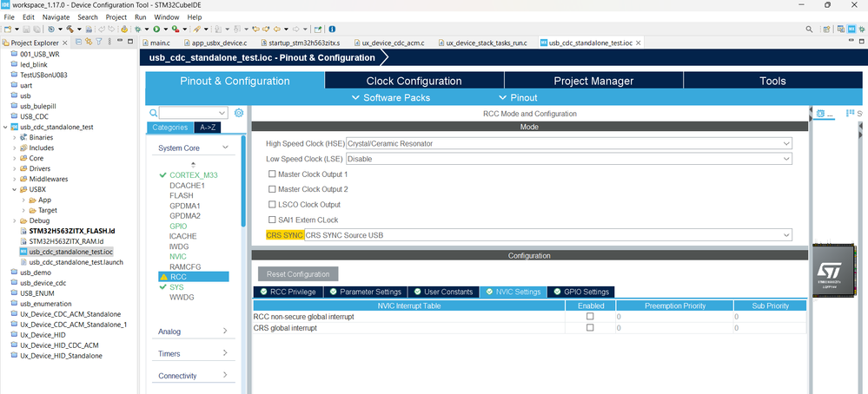Open the Software Packs menu link
Screen dimensions: 868x394
coord(391,98)
